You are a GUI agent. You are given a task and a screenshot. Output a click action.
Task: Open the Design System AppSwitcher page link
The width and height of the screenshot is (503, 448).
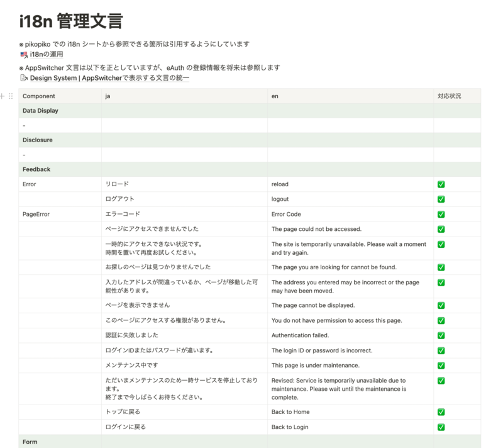pos(109,78)
